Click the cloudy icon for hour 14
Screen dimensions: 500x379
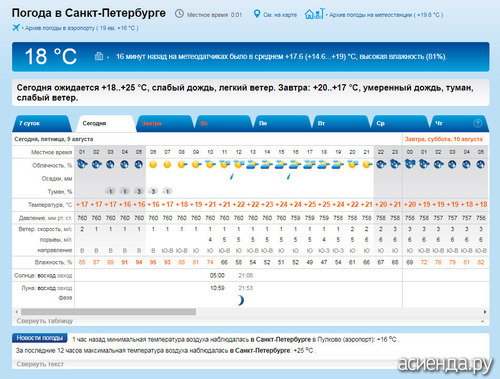click(267, 164)
